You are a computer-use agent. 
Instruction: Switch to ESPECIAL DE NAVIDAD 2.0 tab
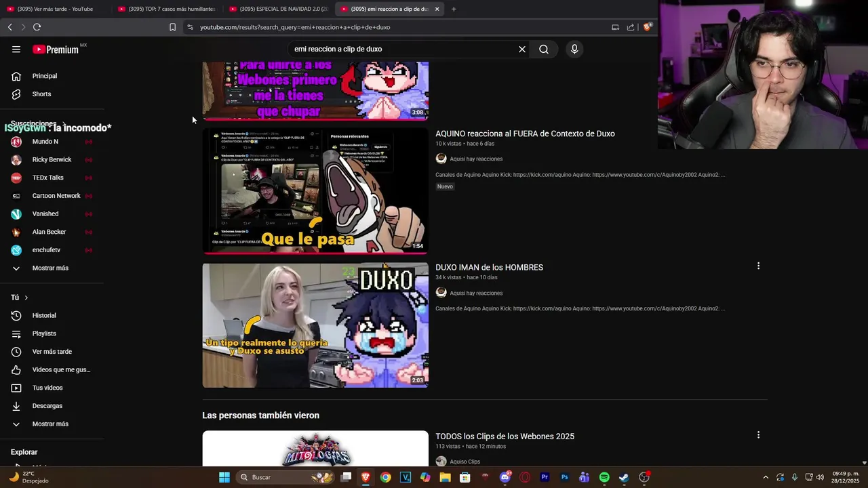pyautogui.click(x=278, y=9)
